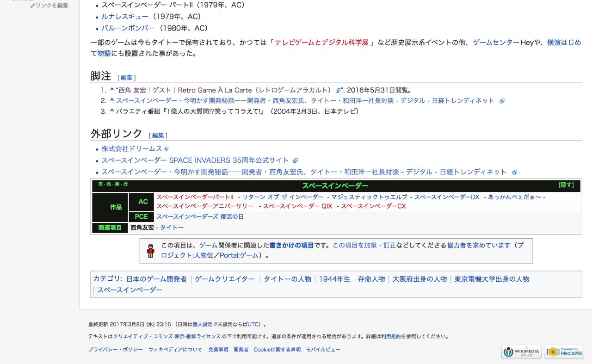This screenshot has height=364, width=592.
Task: Open スペースインベーダーズ 復活の日 link
Action: 200,216
